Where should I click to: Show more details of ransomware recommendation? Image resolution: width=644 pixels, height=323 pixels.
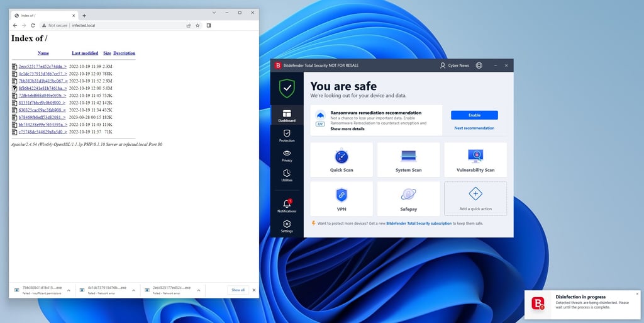(x=347, y=128)
